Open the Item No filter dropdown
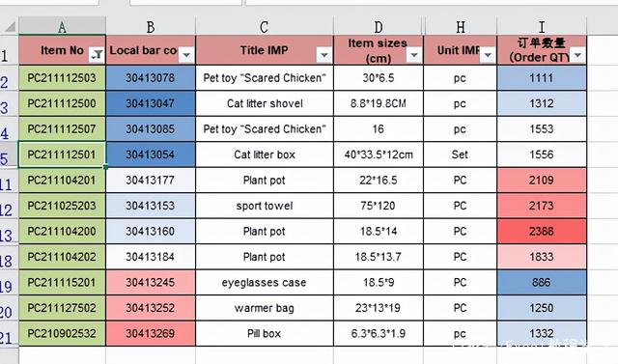Viewport: 618px width, 364px height. 97,55
